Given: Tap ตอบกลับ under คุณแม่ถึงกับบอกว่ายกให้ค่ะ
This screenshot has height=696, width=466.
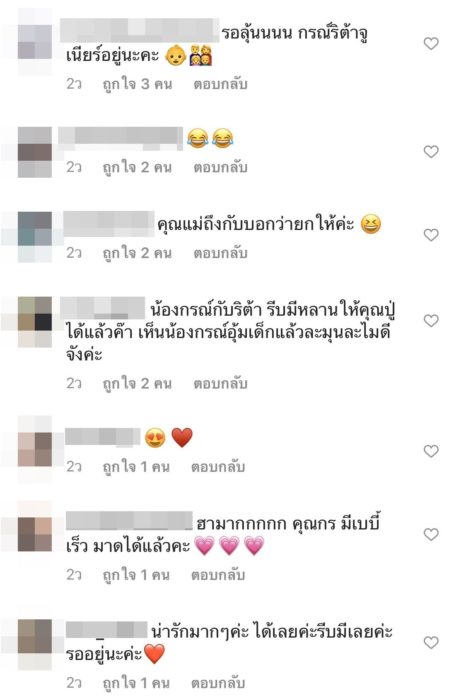Looking at the screenshot, I should point(220,253).
